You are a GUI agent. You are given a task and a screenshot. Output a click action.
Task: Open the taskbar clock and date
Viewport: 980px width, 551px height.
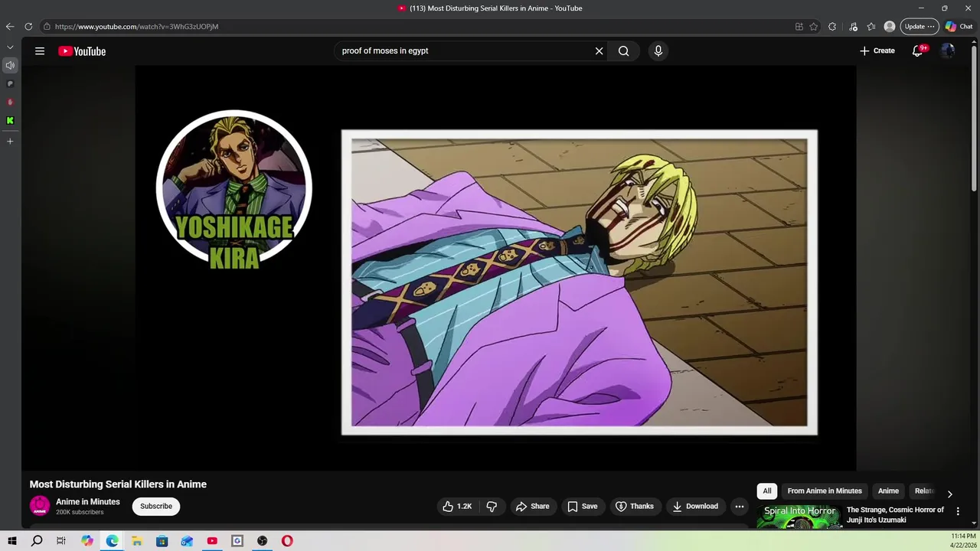[962, 541]
